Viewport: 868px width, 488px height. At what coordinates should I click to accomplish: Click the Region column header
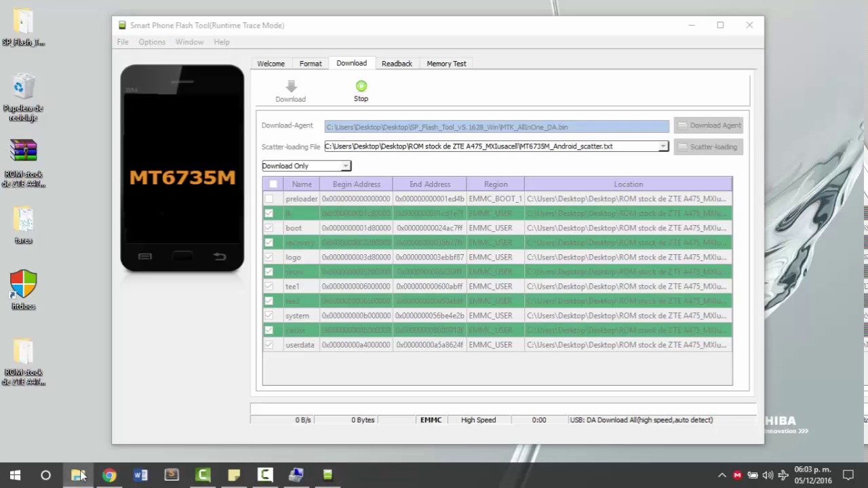click(x=496, y=184)
